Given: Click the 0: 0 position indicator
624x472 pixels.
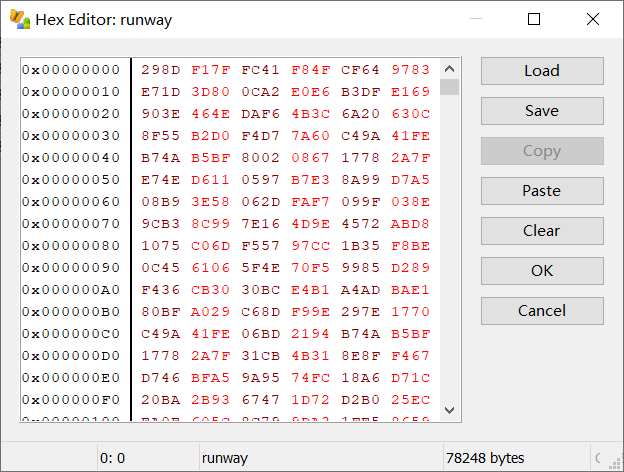Looking at the screenshot, I should pos(112,458).
